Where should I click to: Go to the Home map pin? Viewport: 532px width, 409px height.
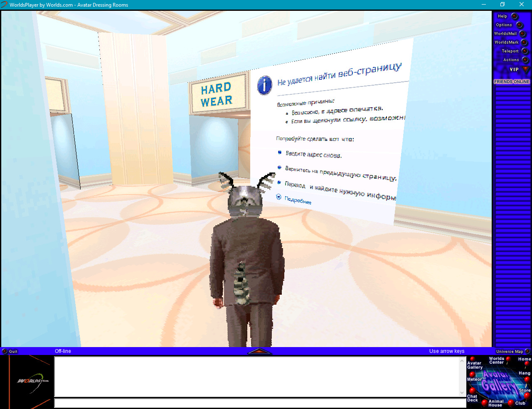(527, 364)
